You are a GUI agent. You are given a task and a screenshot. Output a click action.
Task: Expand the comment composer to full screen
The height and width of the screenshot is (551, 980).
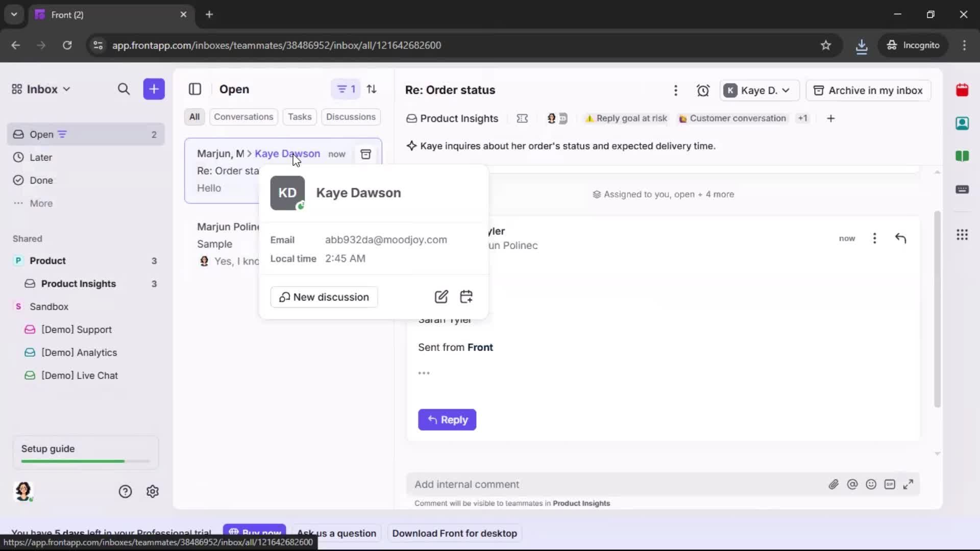pos(909,484)
